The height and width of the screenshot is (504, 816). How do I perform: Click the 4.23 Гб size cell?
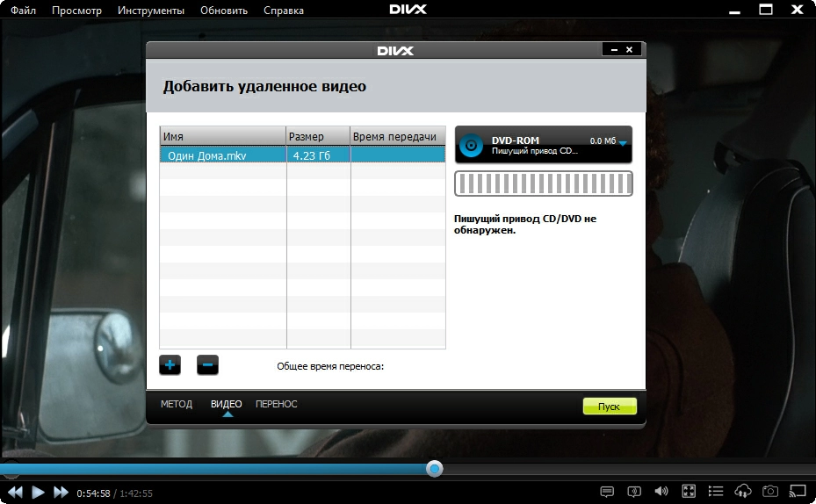click(319, 155)
